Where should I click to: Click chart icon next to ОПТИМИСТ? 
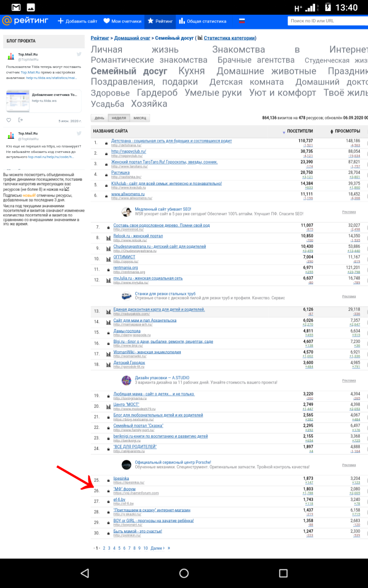108,260
